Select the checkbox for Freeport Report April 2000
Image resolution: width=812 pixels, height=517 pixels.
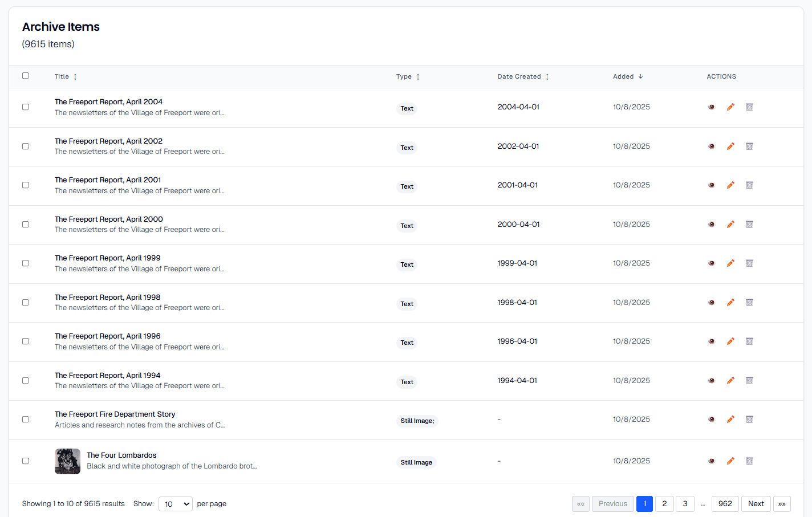pos(25,224)
